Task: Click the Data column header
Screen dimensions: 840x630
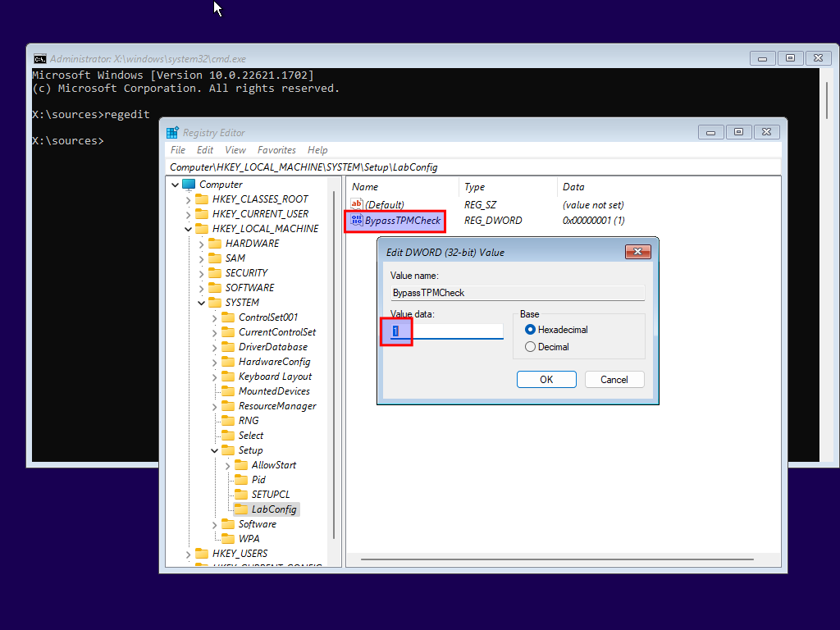Action: (x=573, y=187)
